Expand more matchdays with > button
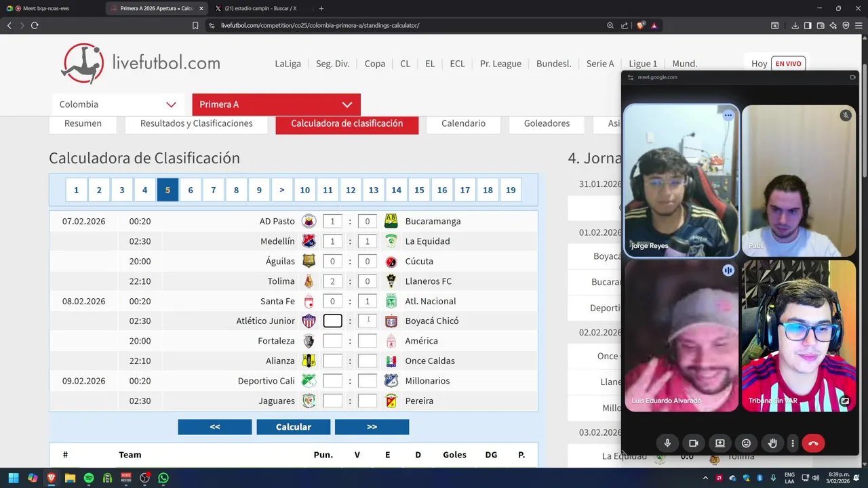Viewport: 868px width, 488px height. click(282, 190)
